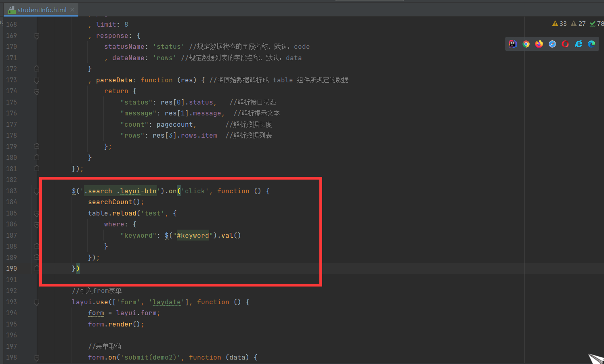The image size is (604, 364).
Task: Click the fold end marker at line 180
Action: pos(37,158)
